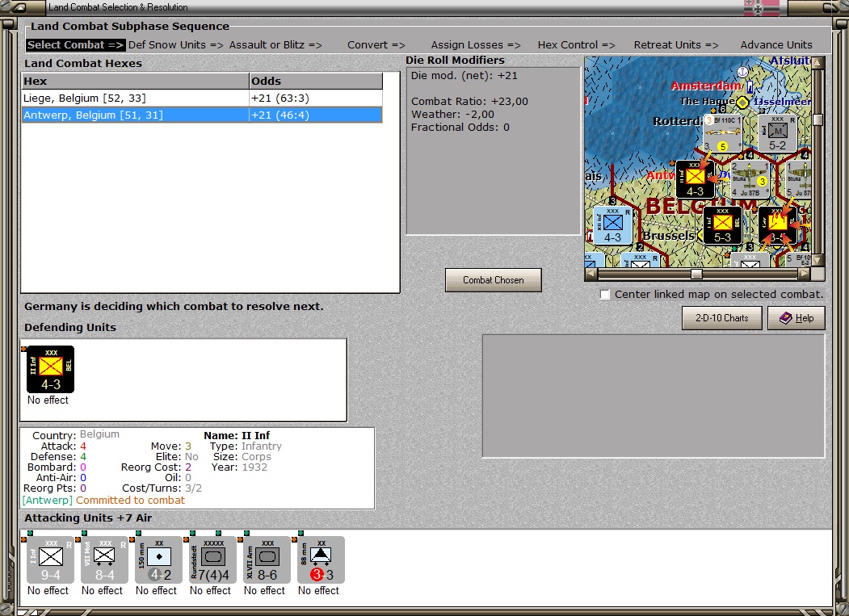The image size is (849, 616).
Task: Confirm with the Combat Chosen button
Action: (494, 280)
